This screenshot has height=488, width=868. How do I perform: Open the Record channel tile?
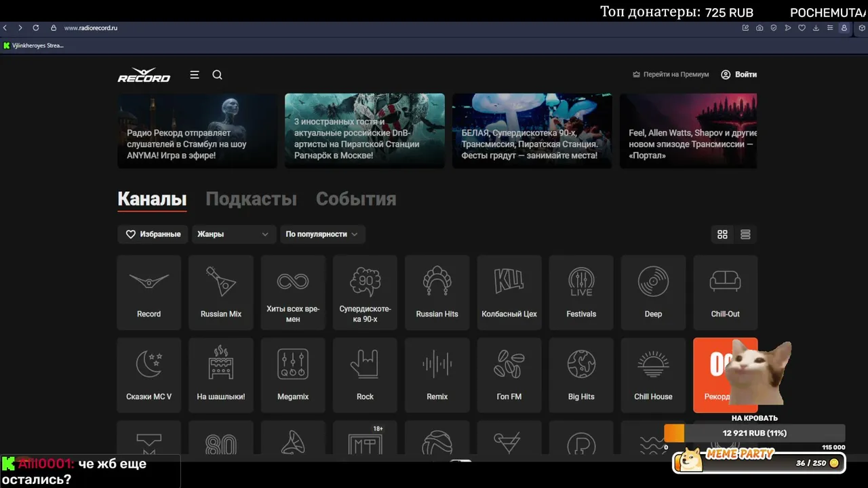[x=149, y=292]
